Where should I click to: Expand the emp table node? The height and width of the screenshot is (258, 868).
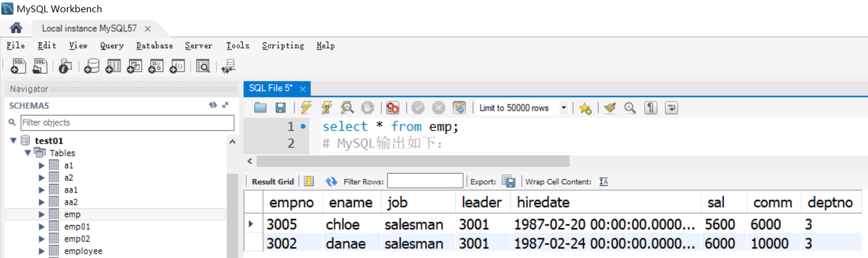click(x=42, y=214)
